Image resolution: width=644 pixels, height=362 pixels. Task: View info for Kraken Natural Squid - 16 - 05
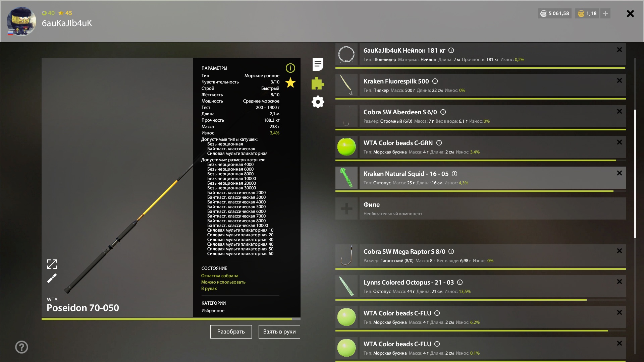coord(454,174)
